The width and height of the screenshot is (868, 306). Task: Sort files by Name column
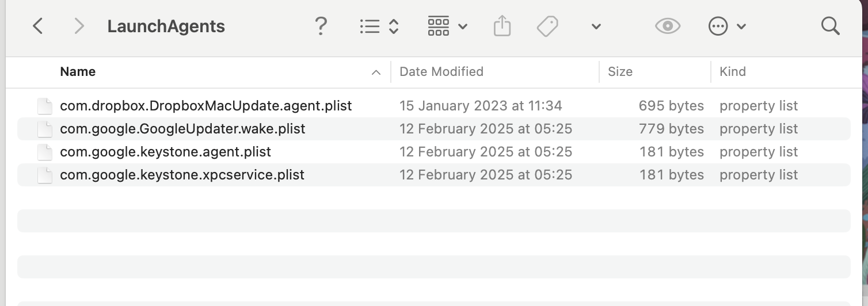[x=78, y=72]
